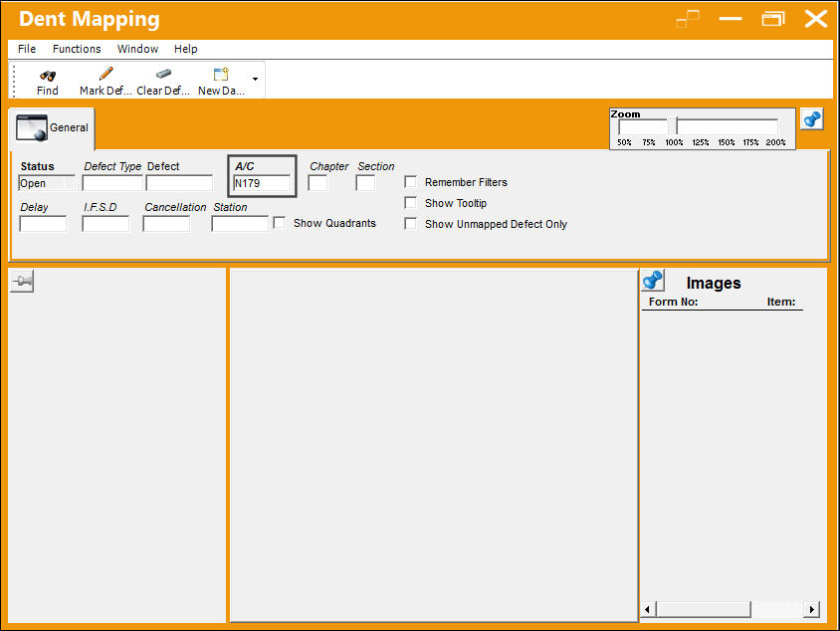This screenshot has height=631, width=840.
Task: Click the Images panel right scroll arrow
Action: [811, 609]
